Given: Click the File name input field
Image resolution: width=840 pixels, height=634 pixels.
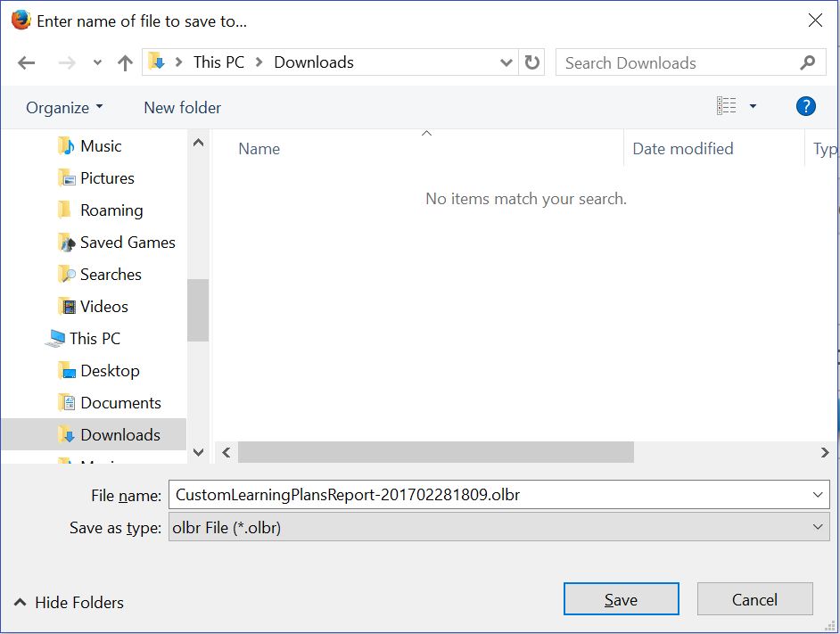Looking at the screenshot, I should click(490, 495).
